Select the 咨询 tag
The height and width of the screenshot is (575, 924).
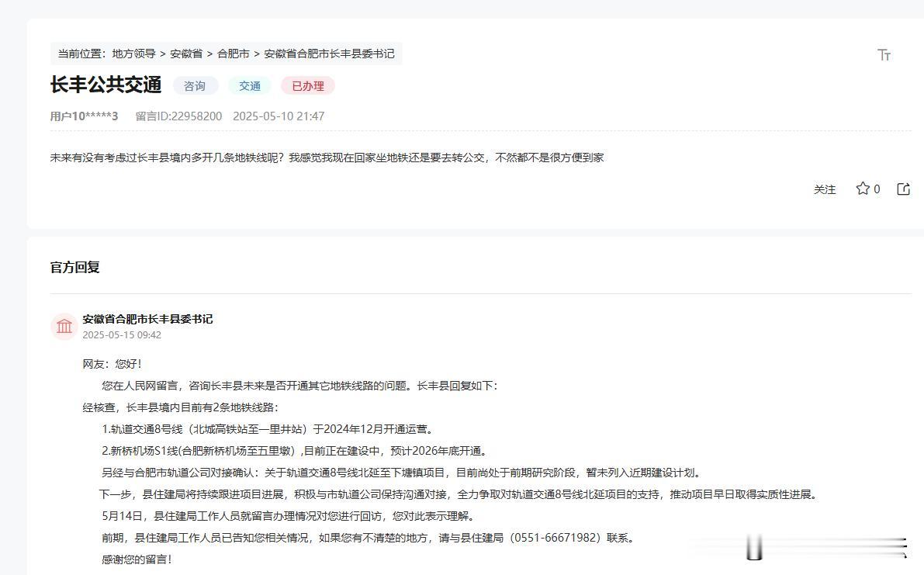point(195,86)
